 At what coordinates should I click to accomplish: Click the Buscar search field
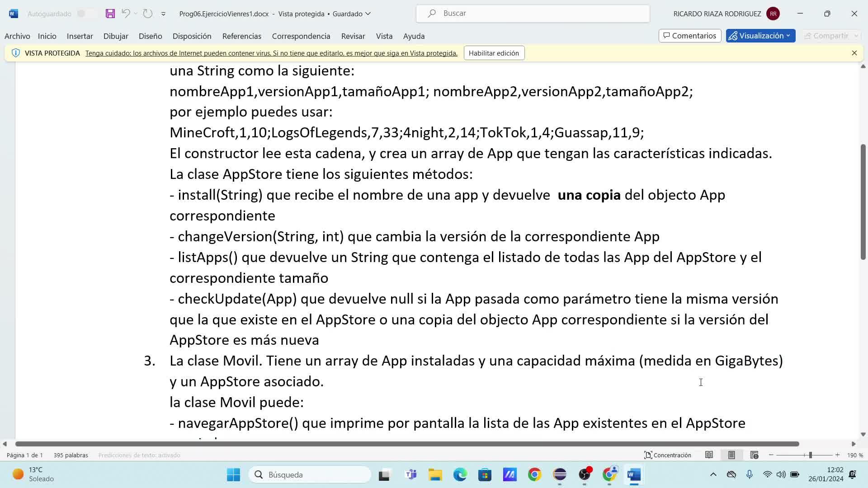coord(533,14)
